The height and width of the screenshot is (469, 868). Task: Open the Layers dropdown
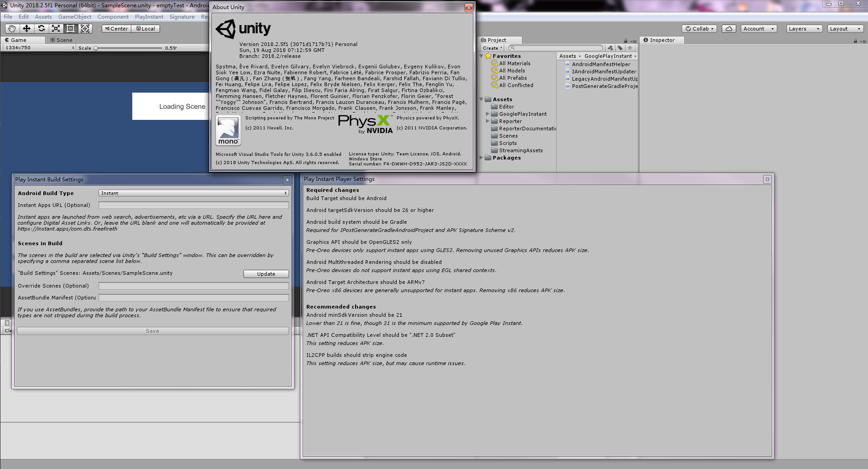point(805,29)
